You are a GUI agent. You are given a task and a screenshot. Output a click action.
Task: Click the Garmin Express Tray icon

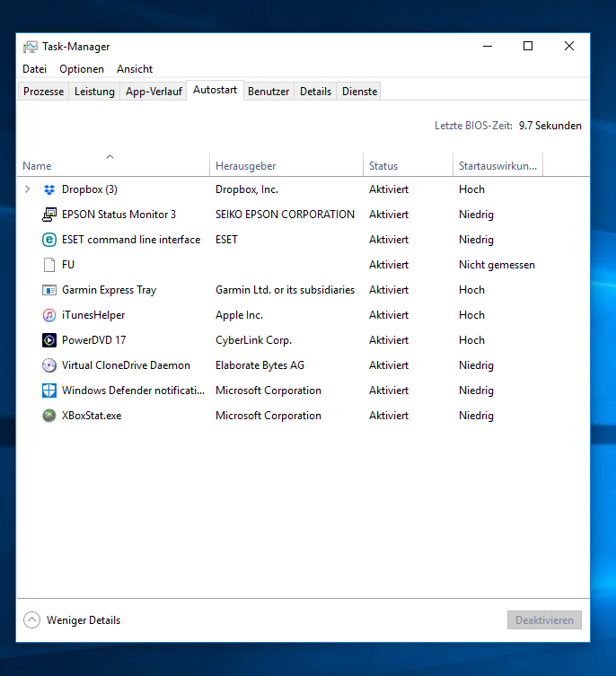tap(49, 290)
